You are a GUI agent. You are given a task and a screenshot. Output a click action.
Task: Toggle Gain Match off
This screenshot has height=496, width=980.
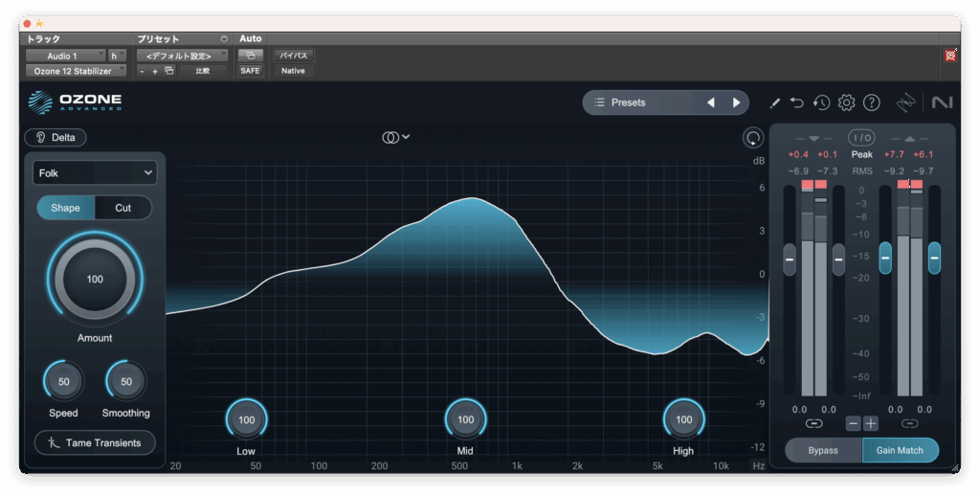(x=900, y=450)
